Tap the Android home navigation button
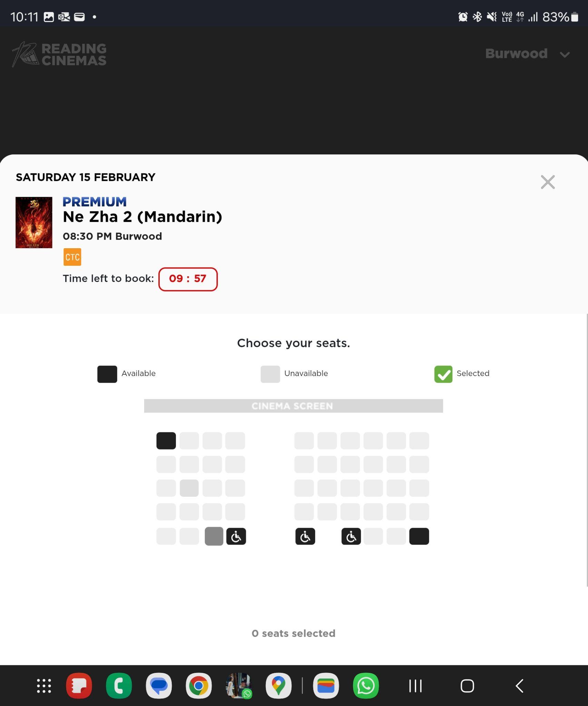 pyautogui.click(x=467, y=686)
